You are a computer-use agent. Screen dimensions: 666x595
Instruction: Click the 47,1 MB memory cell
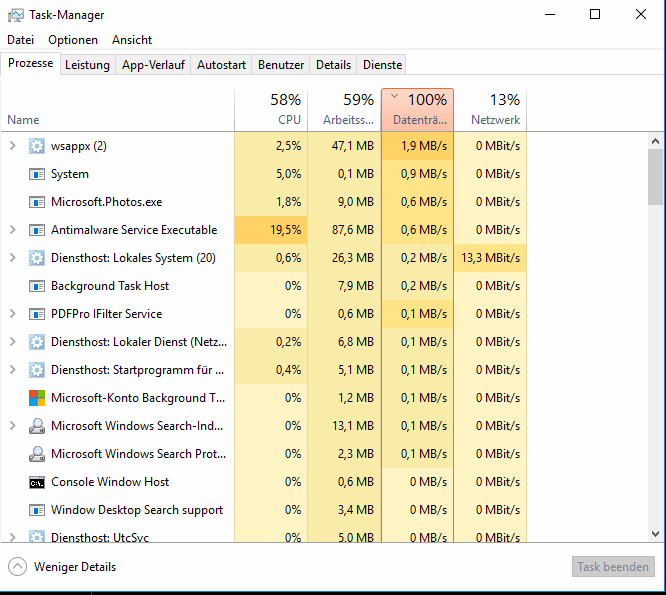pos(344,146)
